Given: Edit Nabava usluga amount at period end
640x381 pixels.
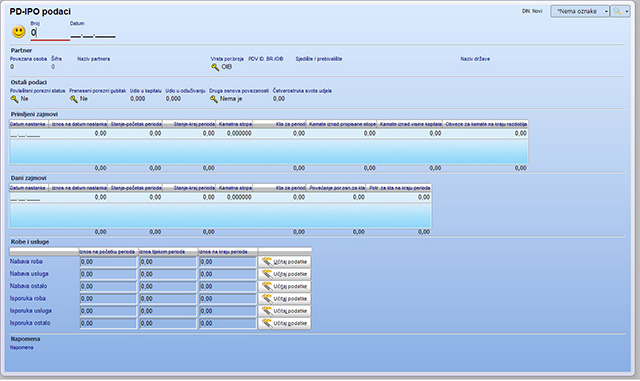Looking at the screenshot, I should (x=228, y=274).
